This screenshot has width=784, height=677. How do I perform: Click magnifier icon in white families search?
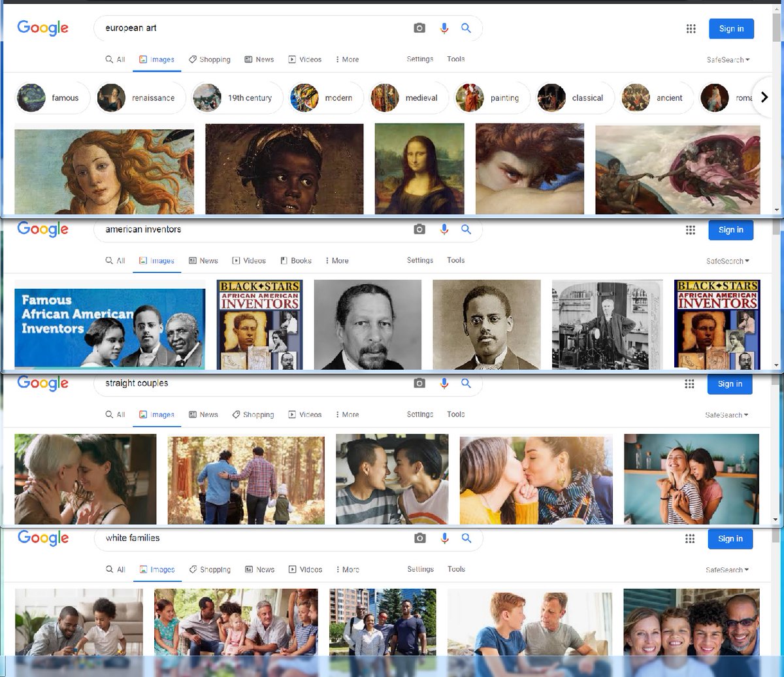466,538
